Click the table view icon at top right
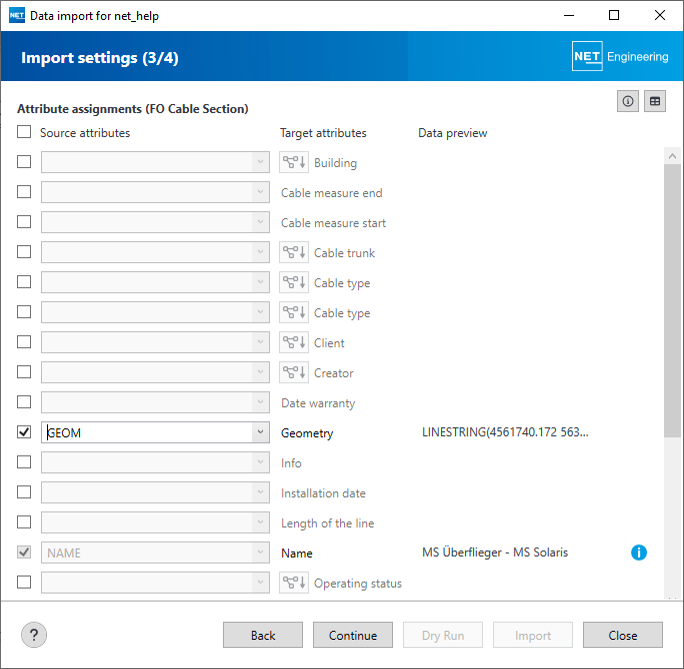This screenshot has height=669, width=684. pyautogui.click(x=655, y=101)
